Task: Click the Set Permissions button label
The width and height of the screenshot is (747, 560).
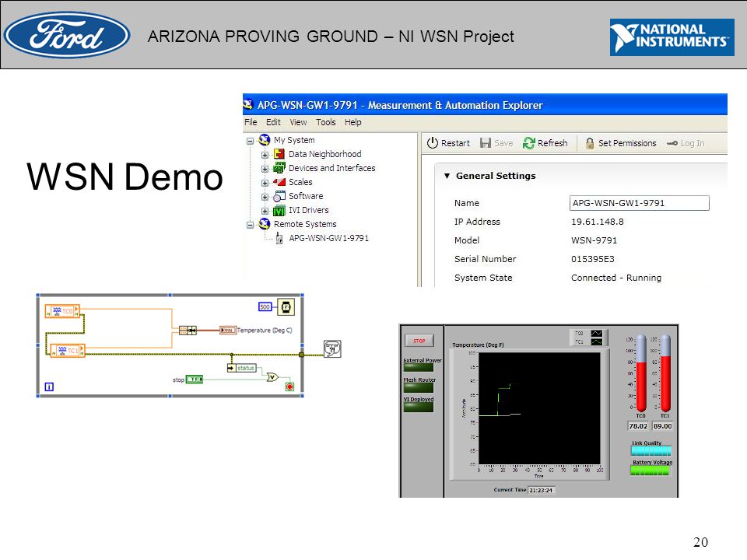Action: tap(627, 143)
